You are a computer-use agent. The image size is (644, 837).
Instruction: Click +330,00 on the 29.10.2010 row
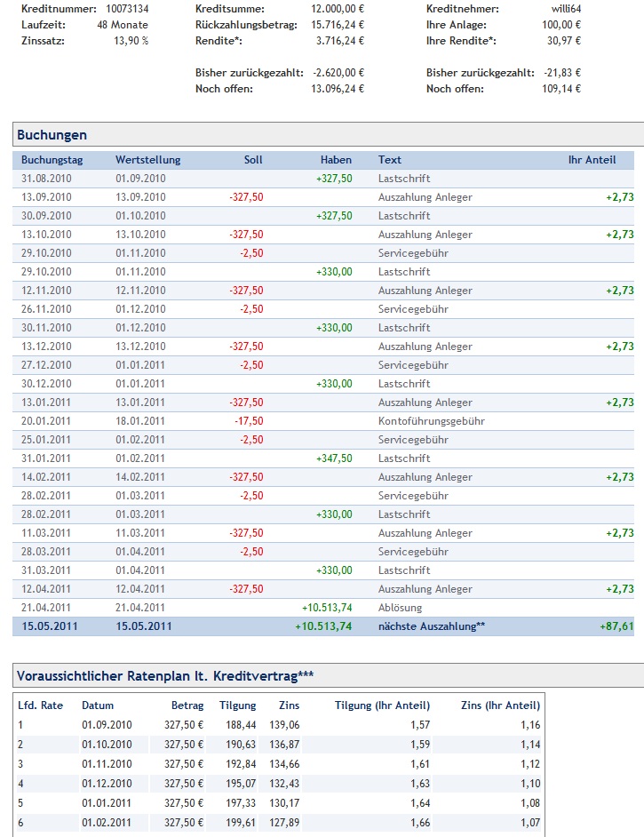334,272
